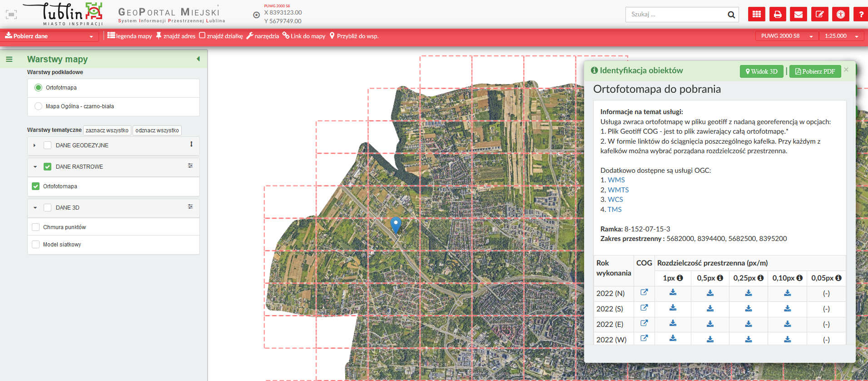The image size is (868, 381).
Task: Open the Pobierz dane dropdown
Action: point(49,36)
